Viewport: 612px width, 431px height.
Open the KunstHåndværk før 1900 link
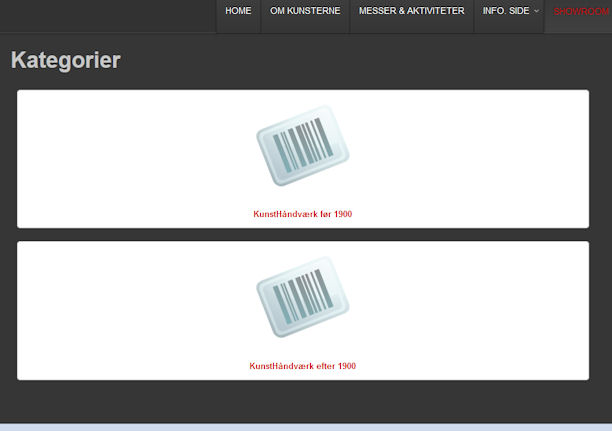coord(302,214)
